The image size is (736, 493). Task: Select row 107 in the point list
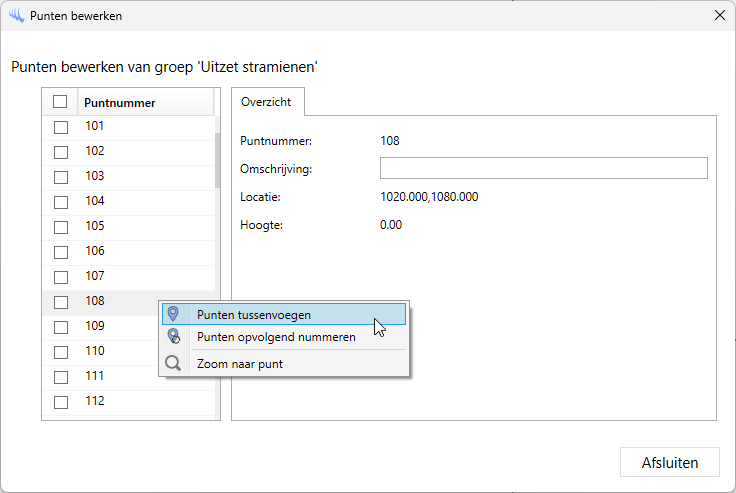(x=95, y=276)
